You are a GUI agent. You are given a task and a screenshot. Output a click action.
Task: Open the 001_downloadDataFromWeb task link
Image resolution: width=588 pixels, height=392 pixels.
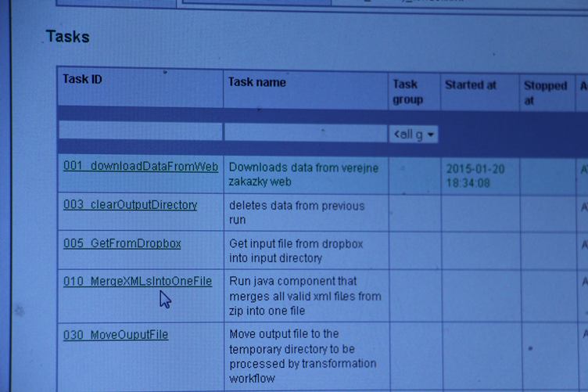(x=141, y=166)
